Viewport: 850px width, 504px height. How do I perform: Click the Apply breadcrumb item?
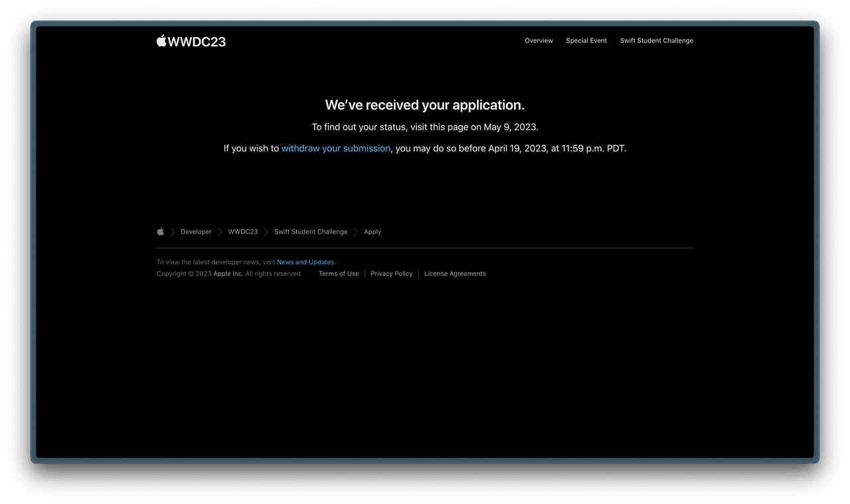(x=373, y=232)
